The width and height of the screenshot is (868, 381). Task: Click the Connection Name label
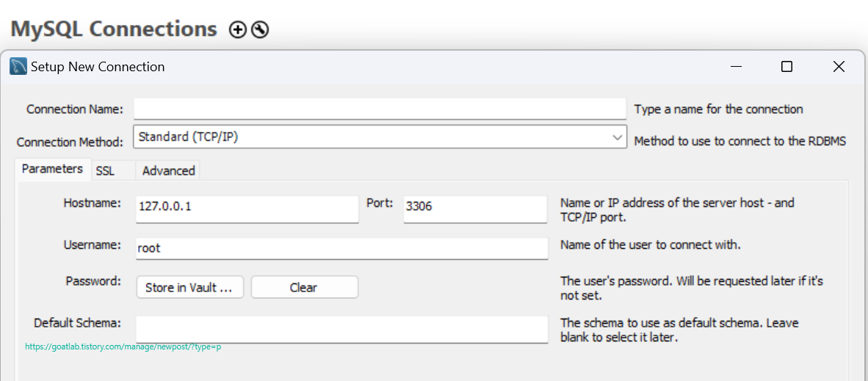[76, 109]
